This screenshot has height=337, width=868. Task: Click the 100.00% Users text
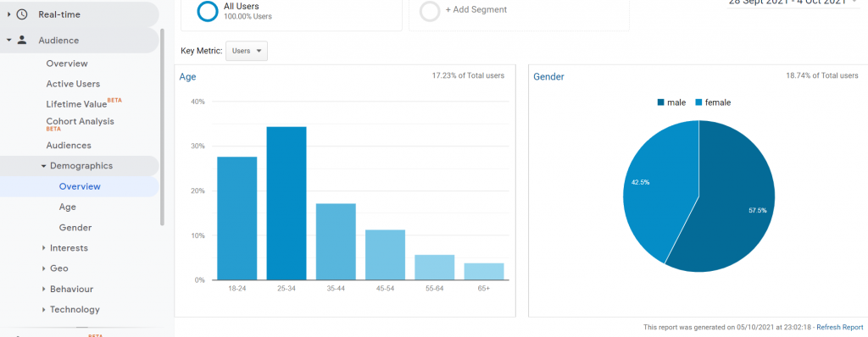(248, 17)
